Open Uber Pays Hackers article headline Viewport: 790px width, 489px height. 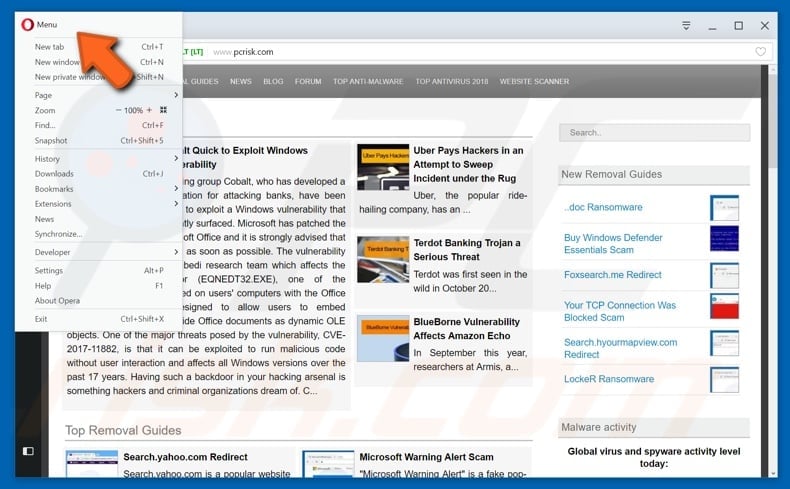(x=468, y=164)
